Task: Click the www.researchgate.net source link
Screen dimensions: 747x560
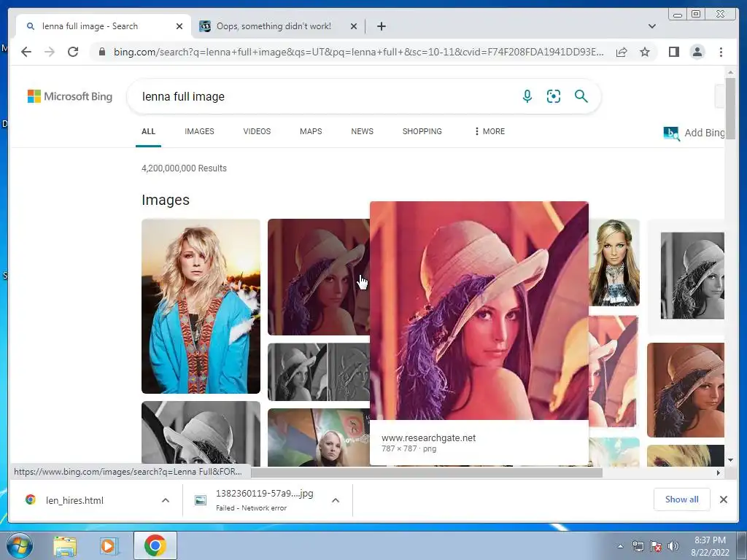Action: coord(428,438)
